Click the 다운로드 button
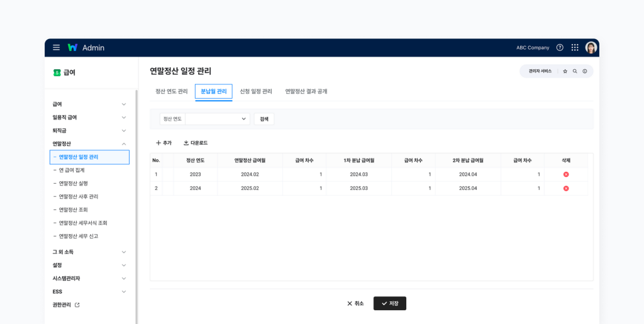 tap(196, 143)
